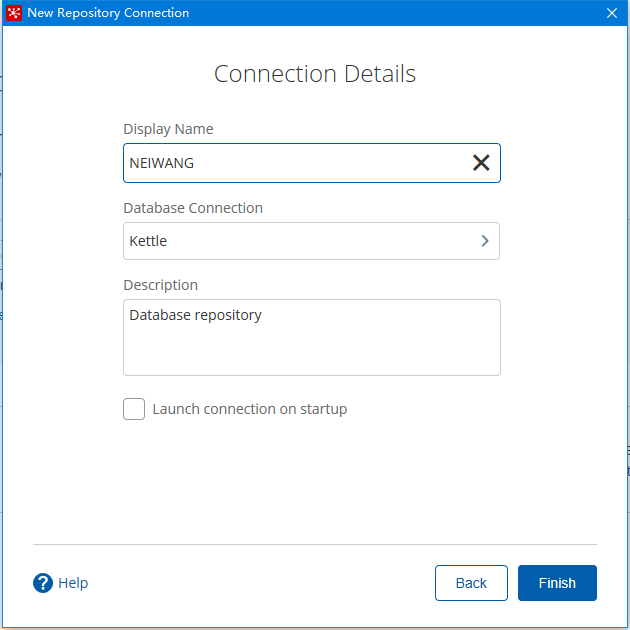The image size is (630, 630).
Task: Enable Launch connection on startup checkbox
Action: 134,409
